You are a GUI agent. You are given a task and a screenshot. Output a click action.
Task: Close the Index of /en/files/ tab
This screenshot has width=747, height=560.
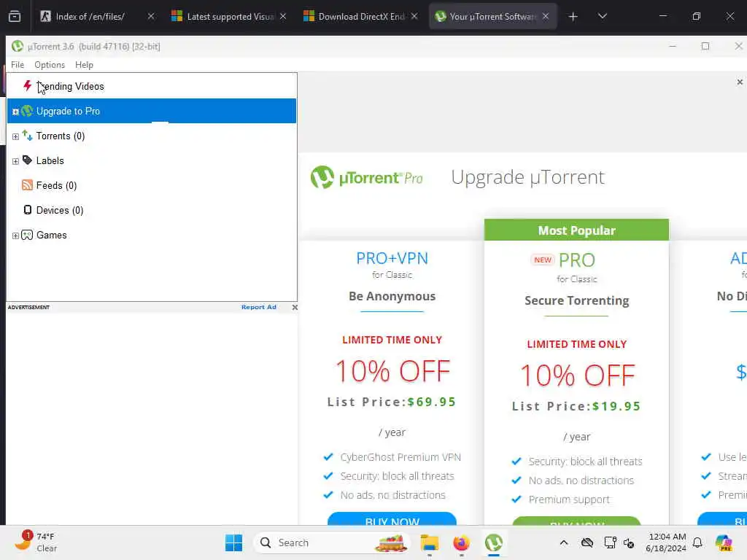(150, 16)
